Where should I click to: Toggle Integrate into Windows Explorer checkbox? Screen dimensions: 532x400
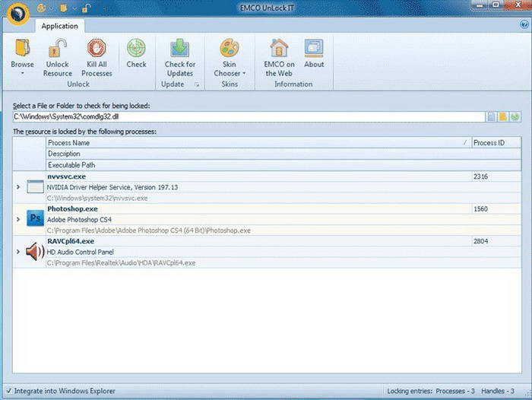(x=9, y=391)
